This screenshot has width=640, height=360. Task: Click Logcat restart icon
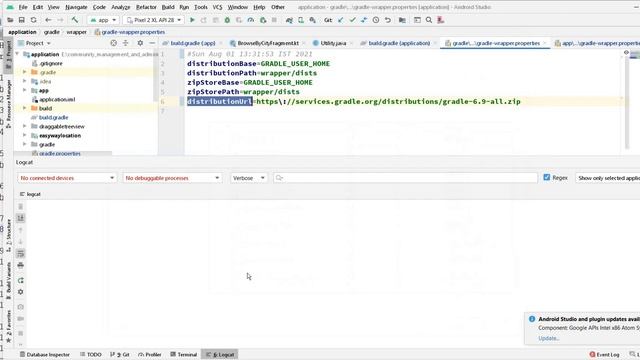pyautogui.click(x=21, y=280)
